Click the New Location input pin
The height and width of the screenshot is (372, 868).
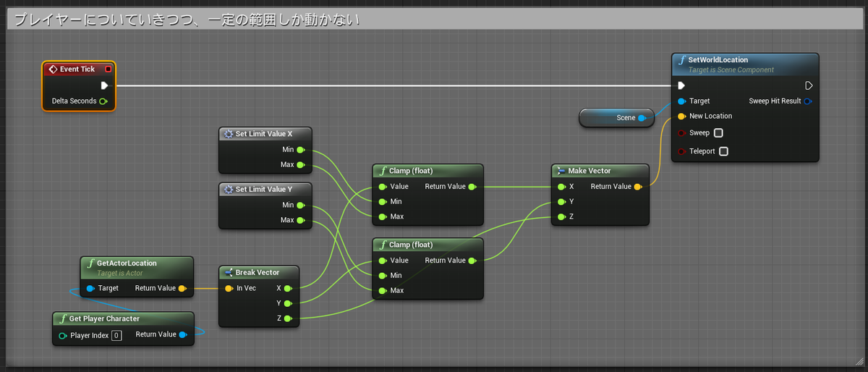[x=681, y=116]
